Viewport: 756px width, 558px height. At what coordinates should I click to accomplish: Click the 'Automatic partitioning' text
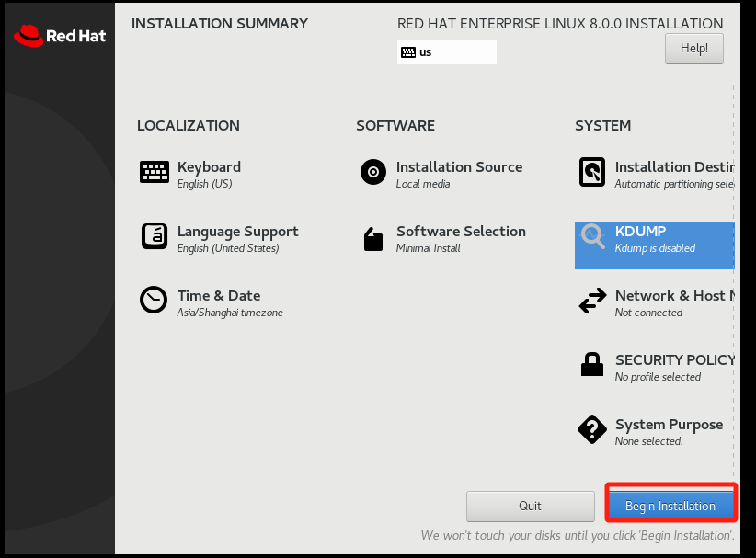(x=674, y=184)
